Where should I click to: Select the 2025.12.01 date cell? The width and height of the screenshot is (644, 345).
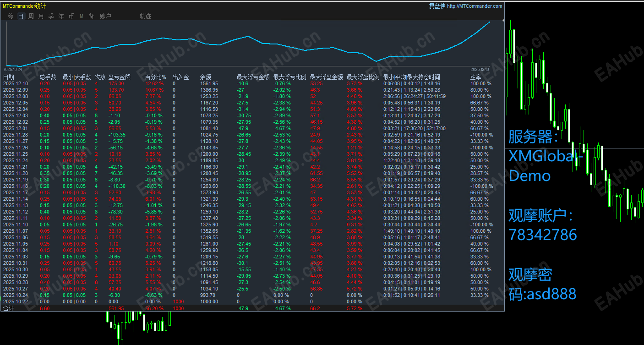(x=16, y=128)
